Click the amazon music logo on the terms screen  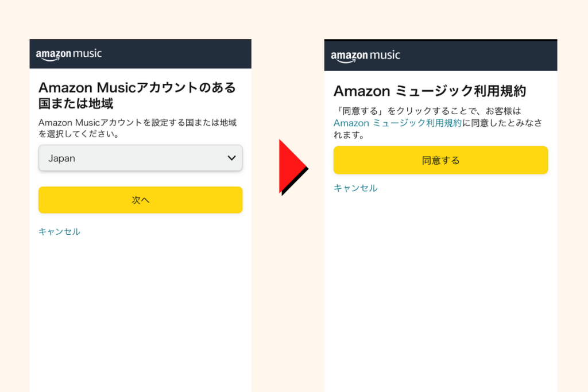pos(365,57)
